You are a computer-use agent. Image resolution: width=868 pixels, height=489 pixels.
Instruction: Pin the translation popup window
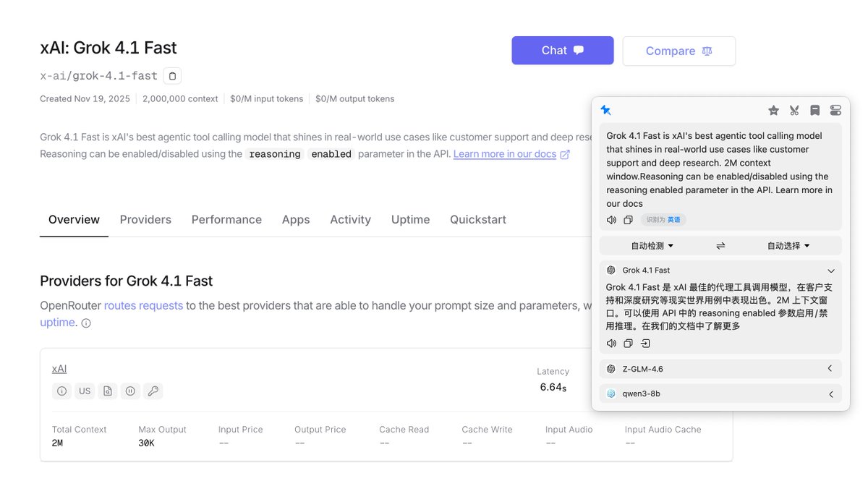(x=606, y=110)
